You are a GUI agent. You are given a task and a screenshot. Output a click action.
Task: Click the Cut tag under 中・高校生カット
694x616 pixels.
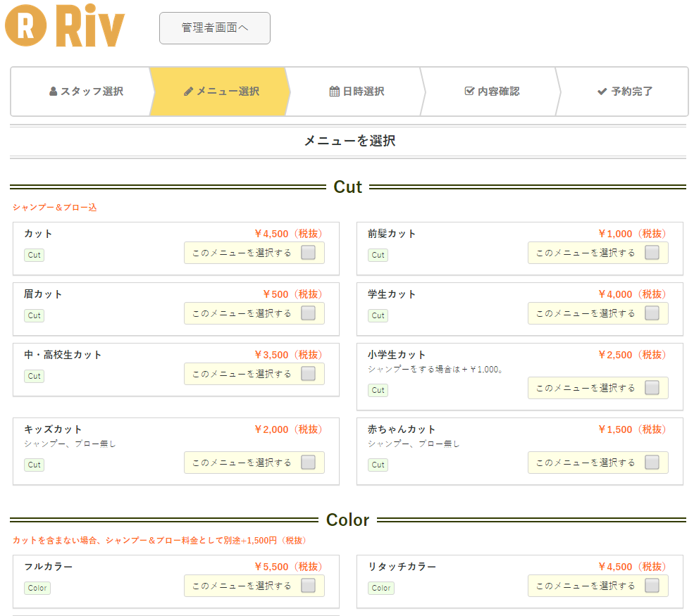click(x=34, y=377)
